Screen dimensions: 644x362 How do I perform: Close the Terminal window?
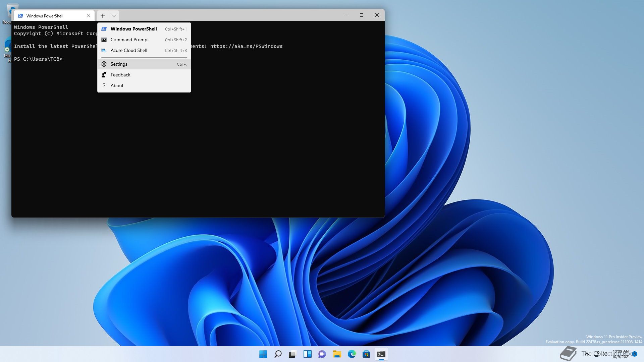tap(377, 15)
